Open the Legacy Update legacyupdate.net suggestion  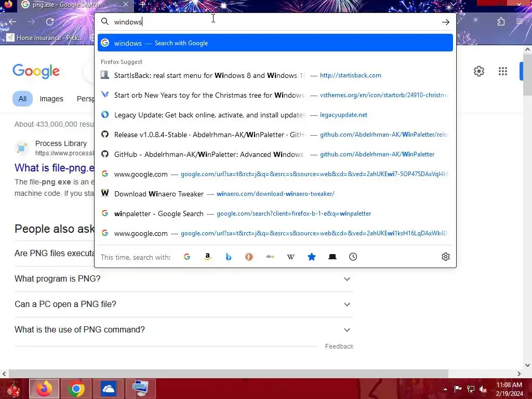pyautogui.click(x=275, y=115)
